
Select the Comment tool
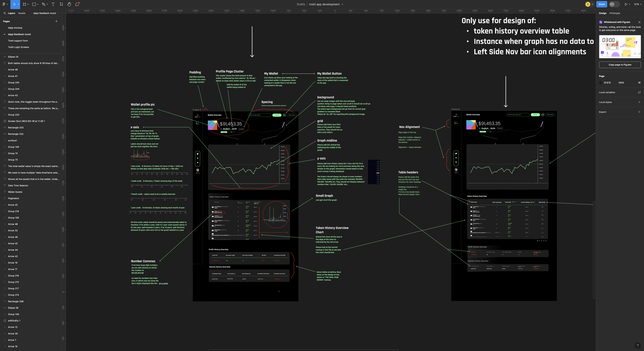77,4
